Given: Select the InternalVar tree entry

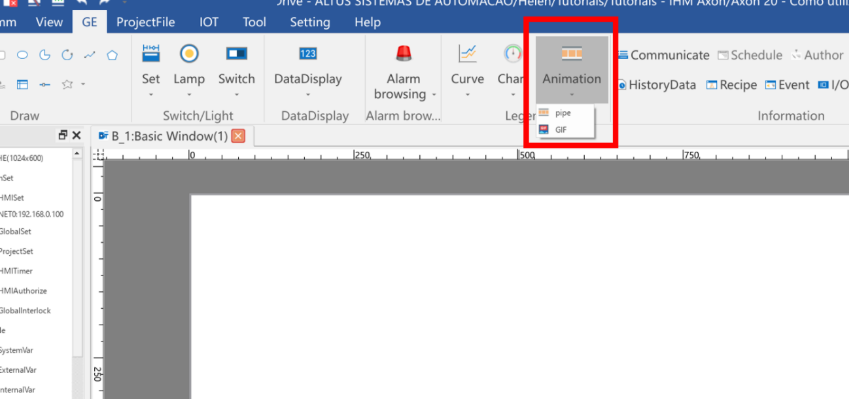Looking at the screenshot, I should pos(17,389).
